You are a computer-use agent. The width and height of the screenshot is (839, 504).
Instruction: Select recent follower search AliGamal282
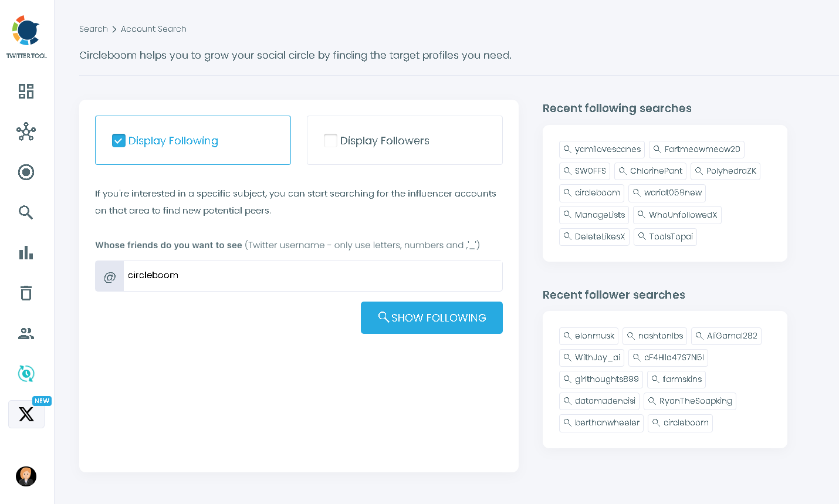[726, 336]
